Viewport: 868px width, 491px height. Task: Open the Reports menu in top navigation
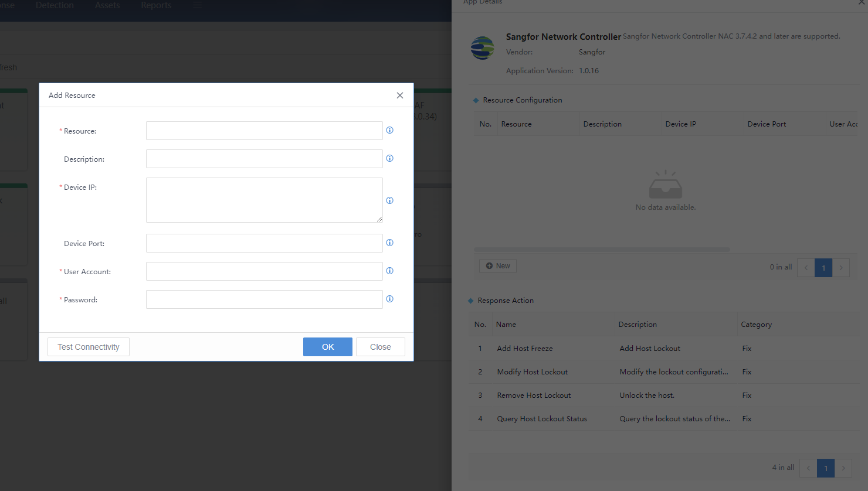(x=156, y=5)
